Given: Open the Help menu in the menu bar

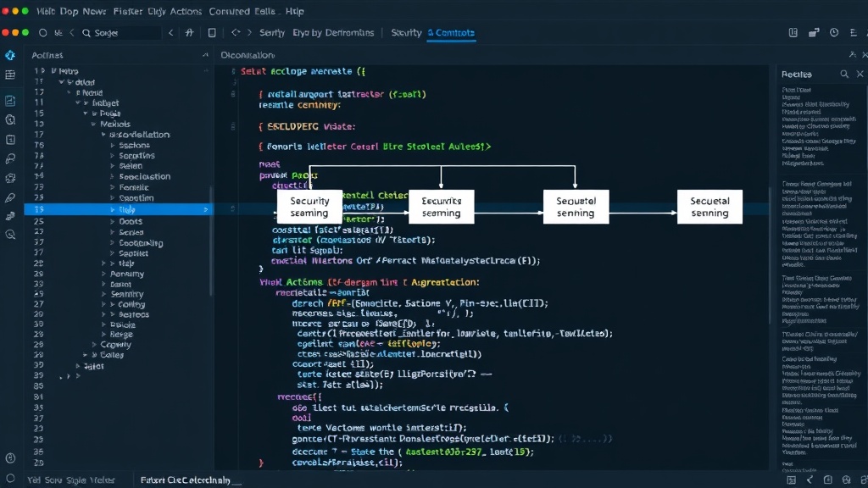Looking at the screenshot, I should 294,11.
